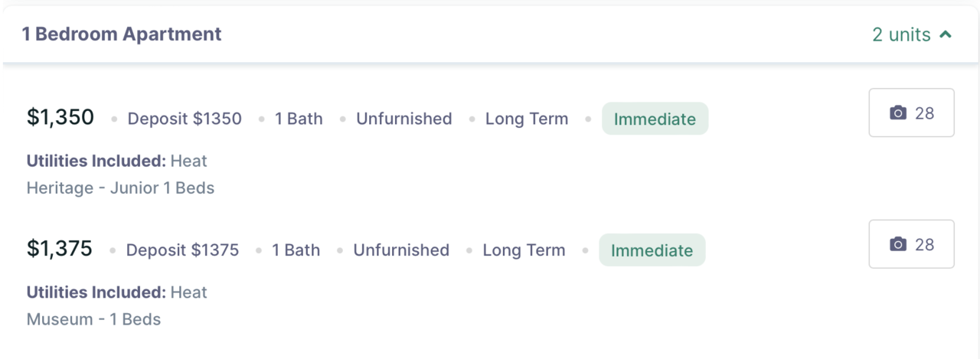980x359 pixels.
Task: Open the camera icon for the $1,350 unit
Action: click(x=898, y=113)
